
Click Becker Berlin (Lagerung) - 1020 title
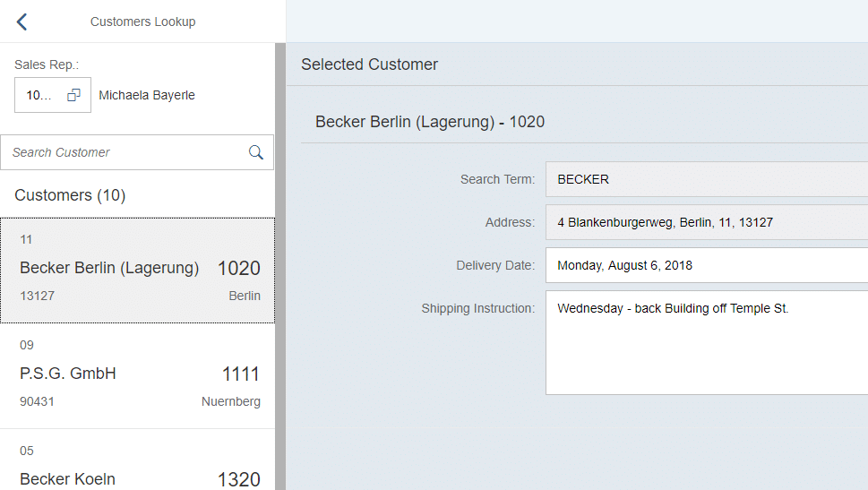point(430,122)
